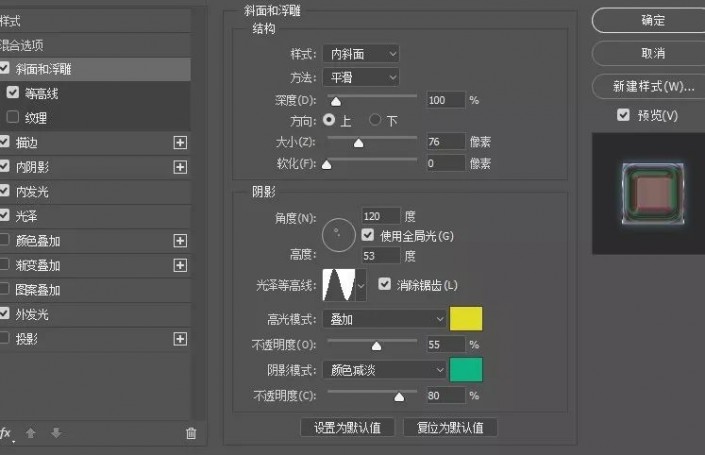Viewport: 705px width, 455px height.
Task: Click the 深度 value field 100
Action: 446,100
